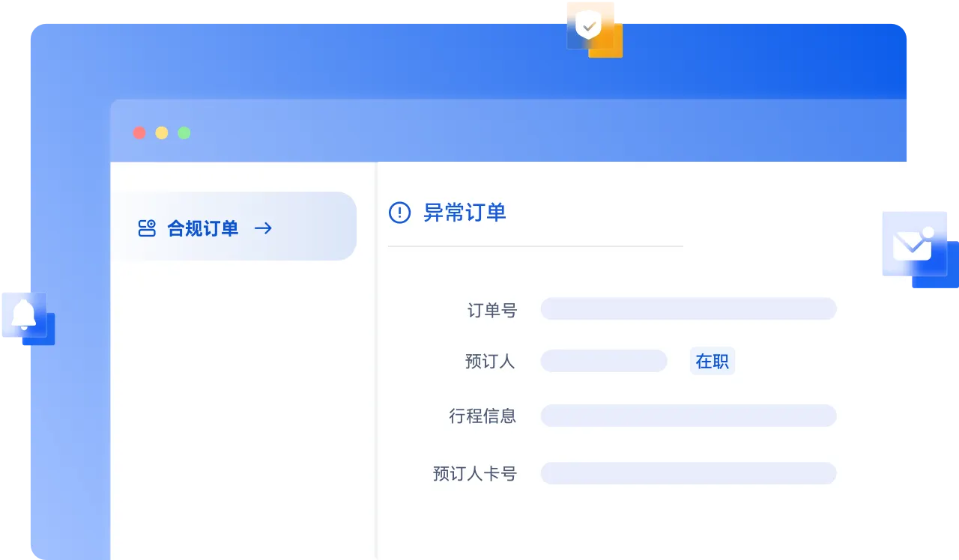Click the 异常订单 section heading

465,213
